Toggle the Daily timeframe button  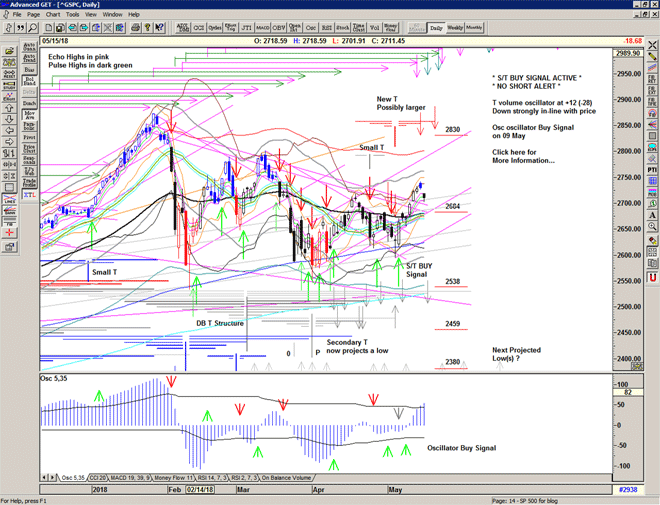coord(436,28)
